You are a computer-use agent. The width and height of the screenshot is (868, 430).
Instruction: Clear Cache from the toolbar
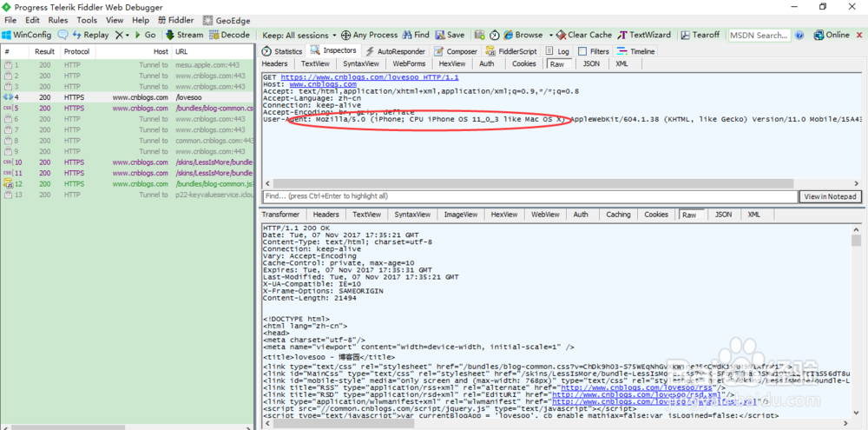(x=584, y=35)
